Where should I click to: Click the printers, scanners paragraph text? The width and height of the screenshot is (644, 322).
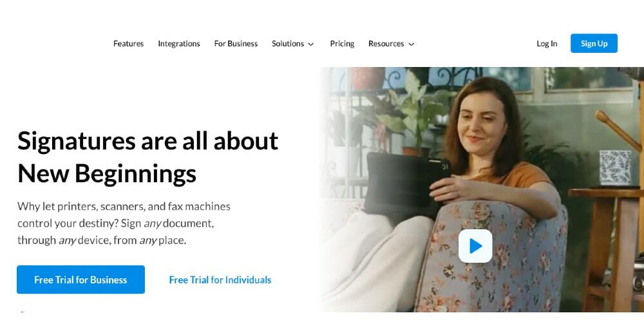point(124,223)
